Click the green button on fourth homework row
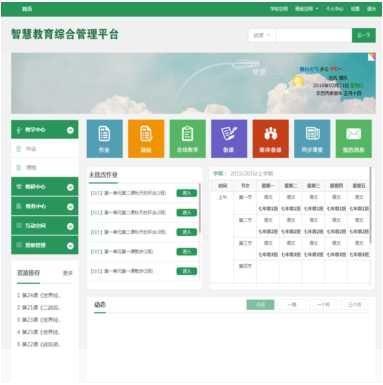This screenshot has height=385, width=383. (x=187, y=251)
